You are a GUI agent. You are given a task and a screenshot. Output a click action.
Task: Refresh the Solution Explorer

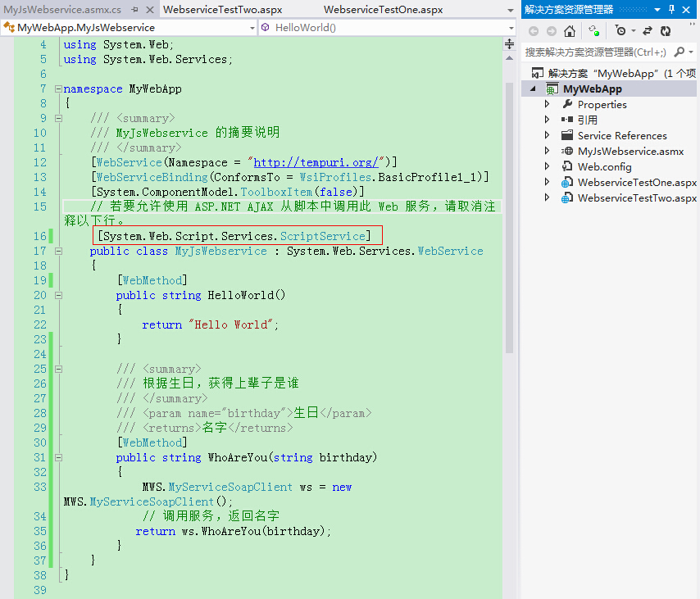[666, 31]
